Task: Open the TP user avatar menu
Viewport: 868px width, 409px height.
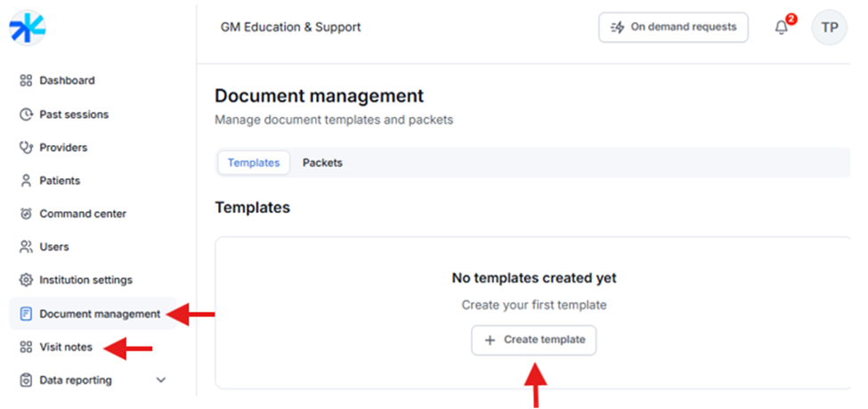Action: tap(829, 28)
